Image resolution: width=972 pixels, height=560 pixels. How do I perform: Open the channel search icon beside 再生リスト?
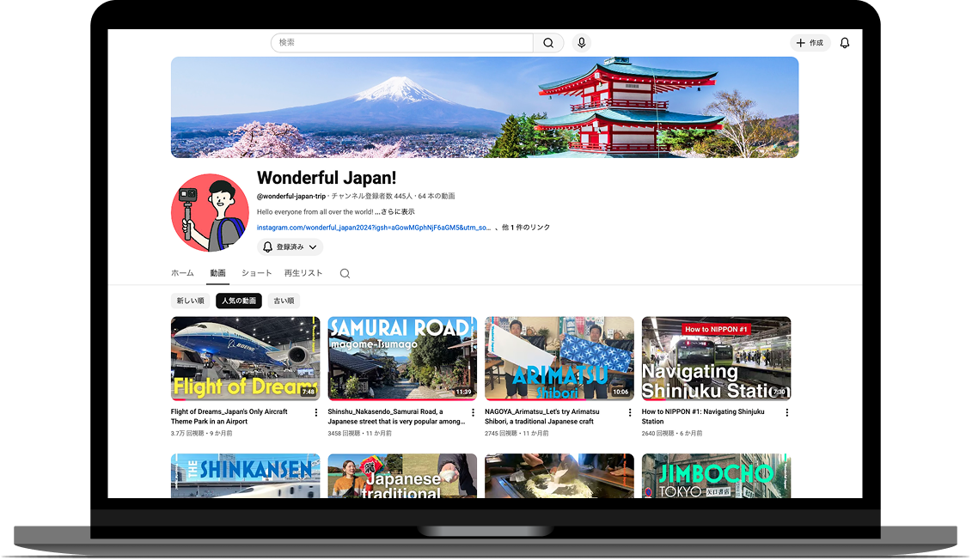pyautogui.click(x=344, y=272)
